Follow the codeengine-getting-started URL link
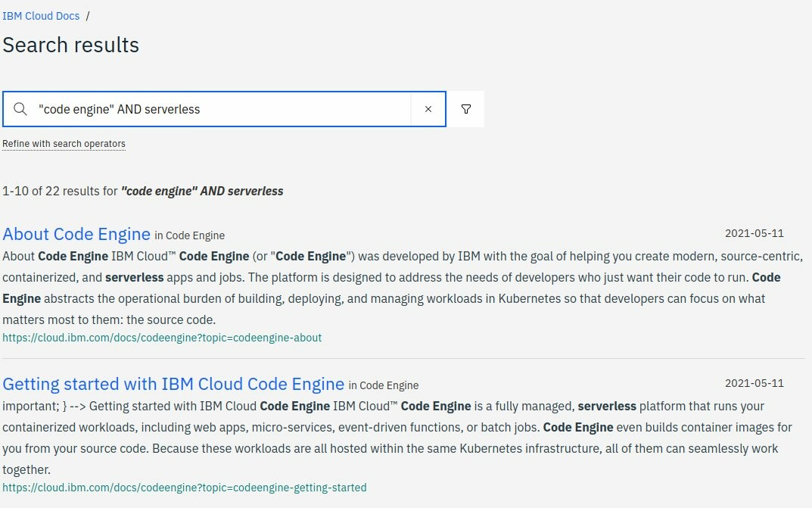 coord(184,488)
